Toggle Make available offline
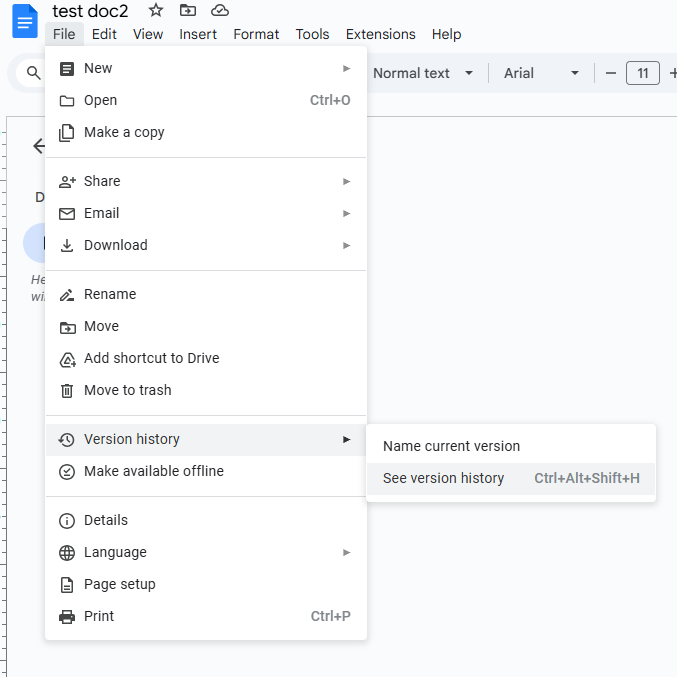Image resolution: width=677 pixels, height=677 pixels. [x=153, y=471]
